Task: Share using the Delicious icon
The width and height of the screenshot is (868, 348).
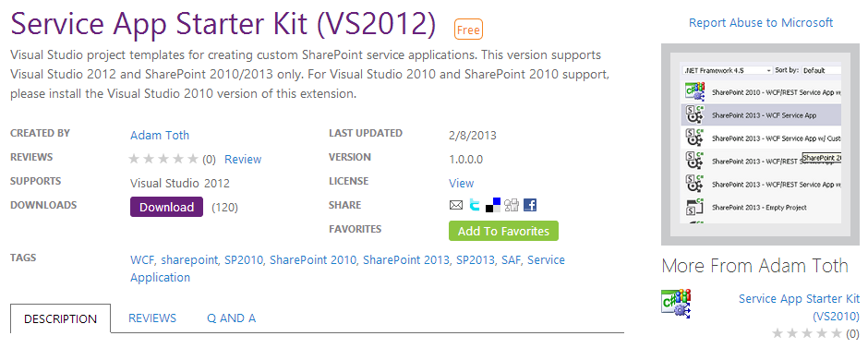Action: point(493,205)
